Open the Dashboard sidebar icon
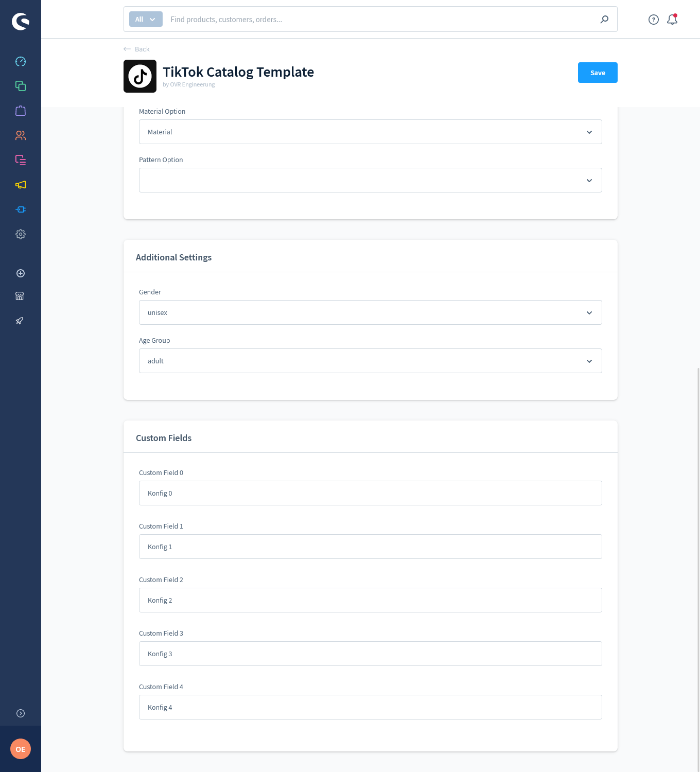The height and width of the screenshot is (772, 700). [x=21, y=61]
